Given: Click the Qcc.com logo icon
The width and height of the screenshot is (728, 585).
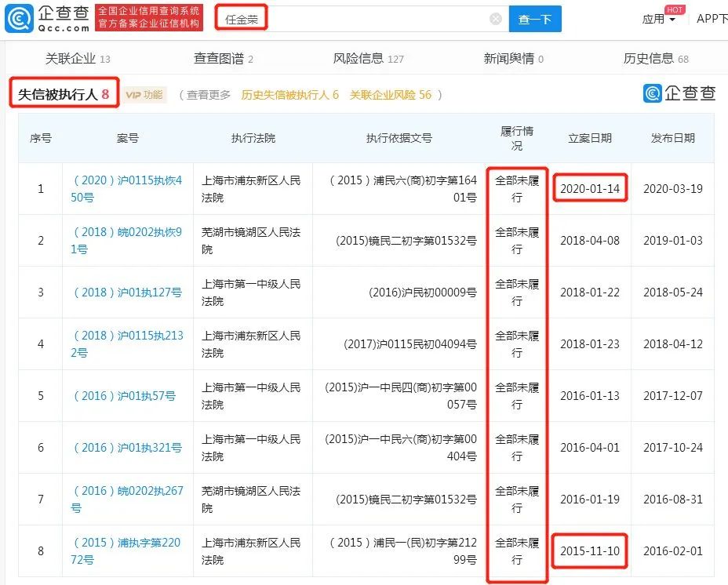Looking at the screenshot, I should pos(19,19).
